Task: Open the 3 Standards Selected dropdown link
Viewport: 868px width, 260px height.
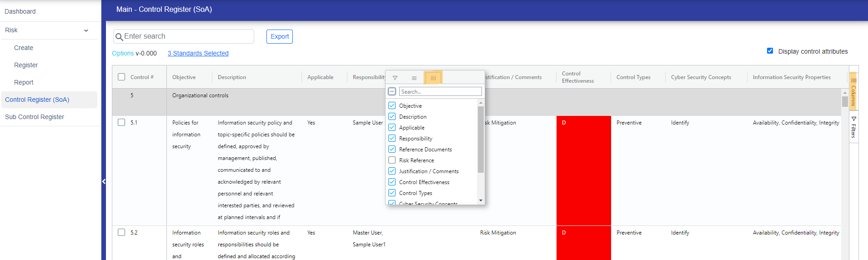Action: 198,53
